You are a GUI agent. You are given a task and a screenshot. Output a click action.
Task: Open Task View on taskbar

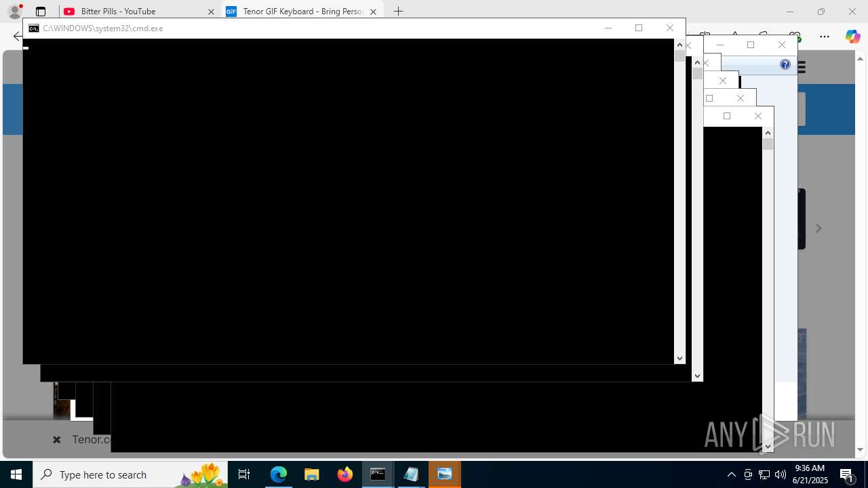click(244, 474)
